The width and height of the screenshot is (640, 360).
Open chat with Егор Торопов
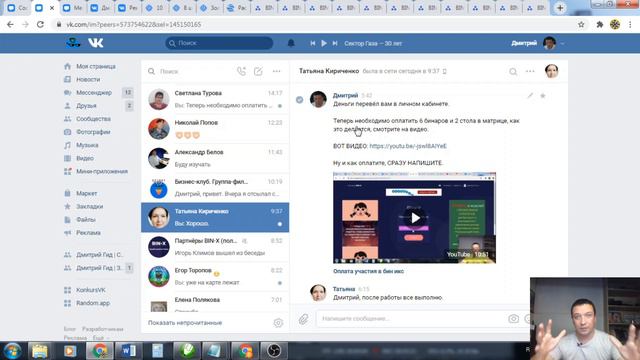point(215,276)
